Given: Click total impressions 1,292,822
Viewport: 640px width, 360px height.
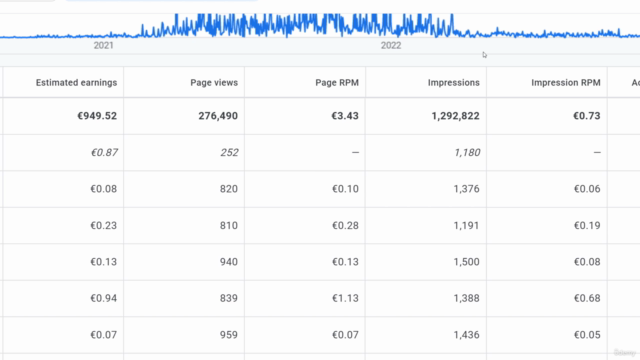Looking at the screenshot, I should coord(456,116).
